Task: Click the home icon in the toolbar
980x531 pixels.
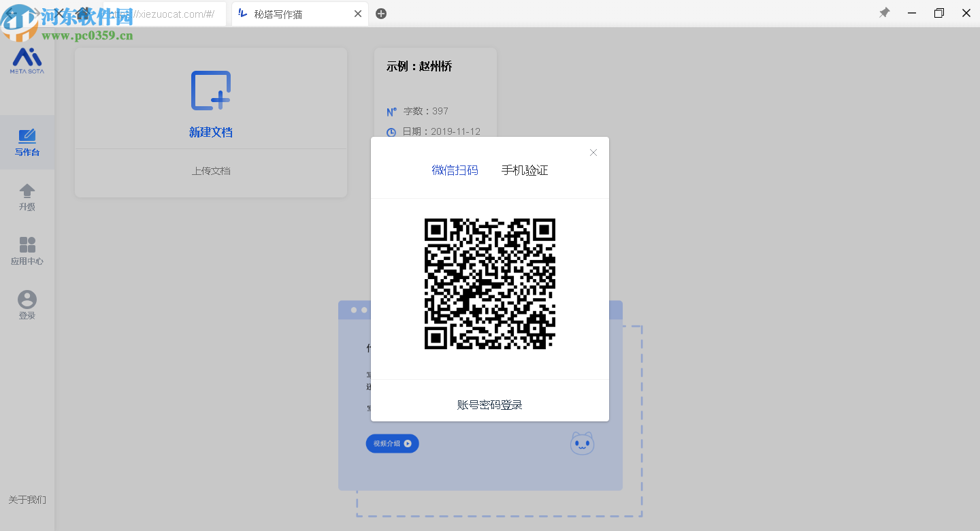Action: click(82, 13)
